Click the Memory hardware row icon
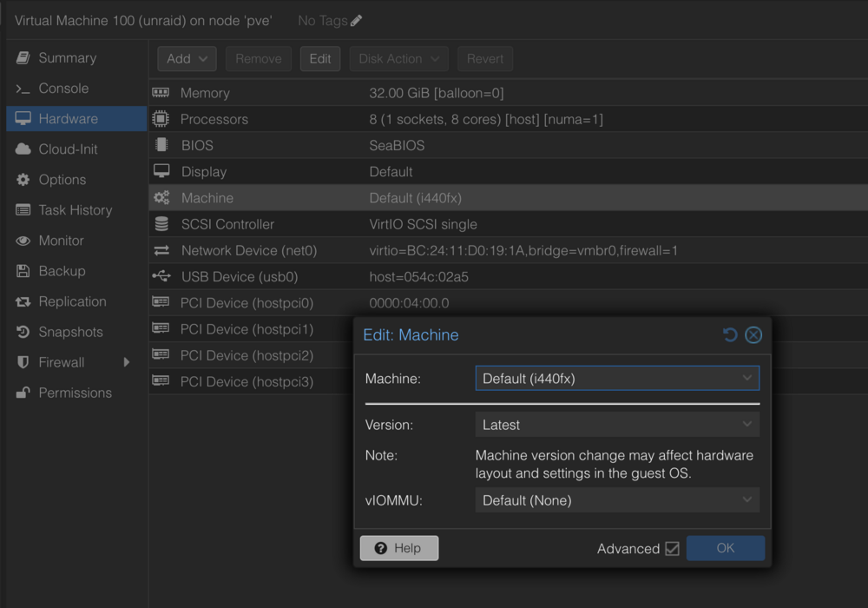Viewport: 868px width, 608px height. [x=161, y=92]
